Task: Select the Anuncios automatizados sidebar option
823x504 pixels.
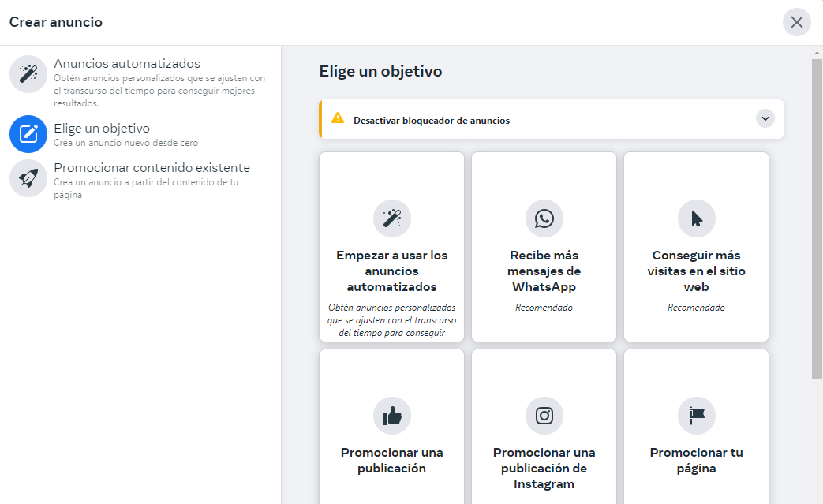Action: (140, 82)
